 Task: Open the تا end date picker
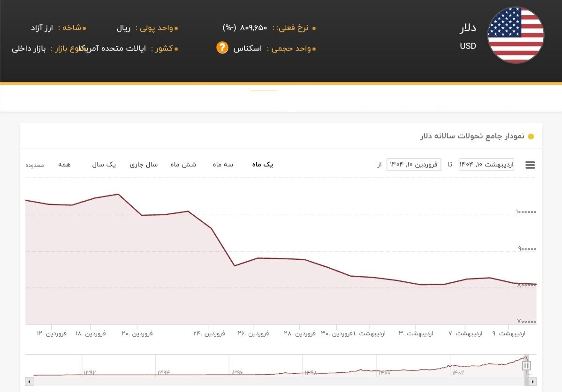[486, 165]
